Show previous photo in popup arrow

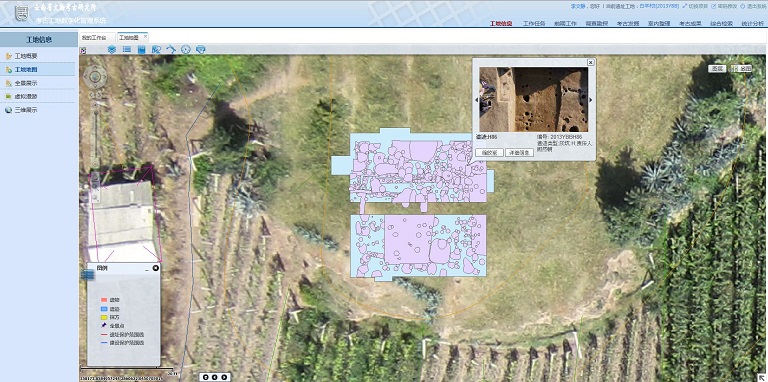pos(477,100)
